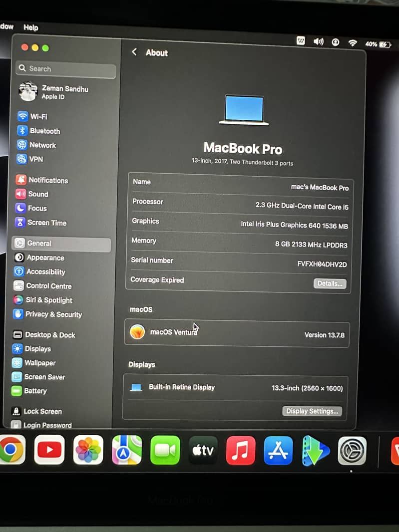
Task: Open Login Password settings
Action: tap(41, 425)
